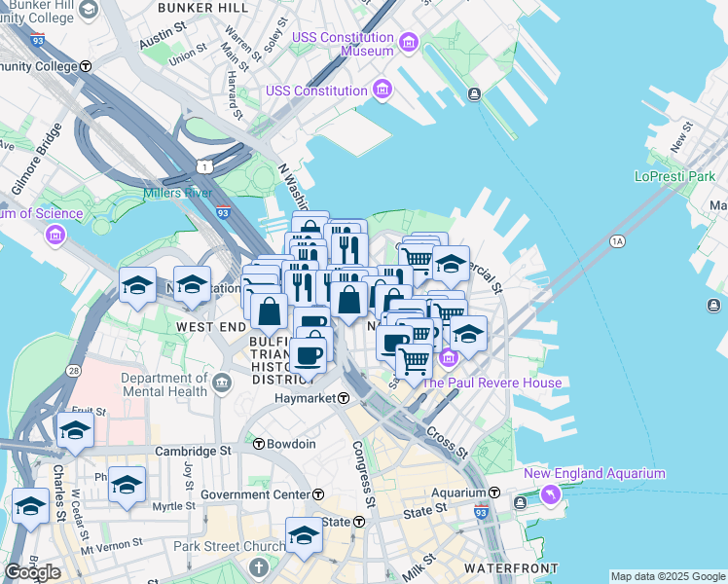The image size is (728, 584).
Task: Open the Government Center T station icon
Action: (x=318, y=494)
